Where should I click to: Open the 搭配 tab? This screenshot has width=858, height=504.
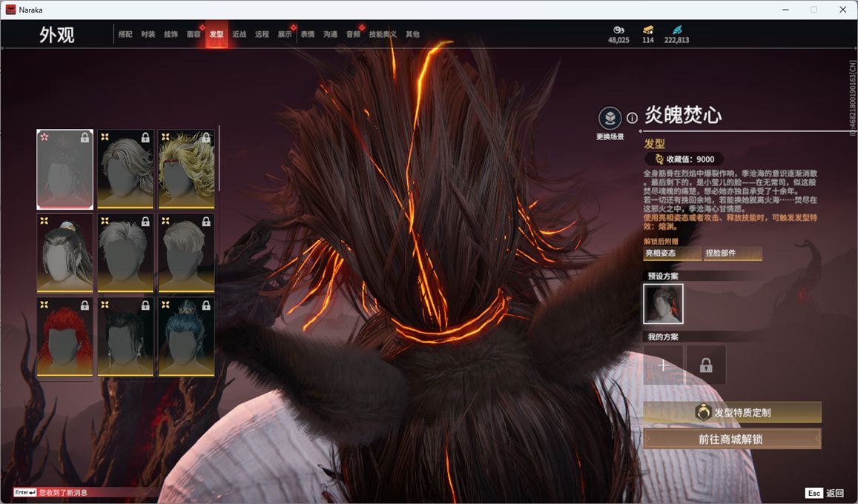125,34
